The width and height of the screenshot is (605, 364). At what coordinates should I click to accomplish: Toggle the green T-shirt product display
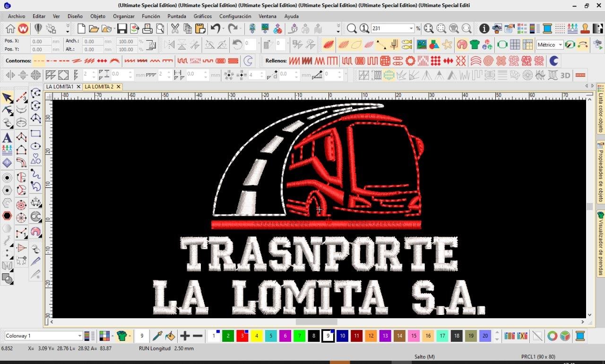[x=475, y=45]
